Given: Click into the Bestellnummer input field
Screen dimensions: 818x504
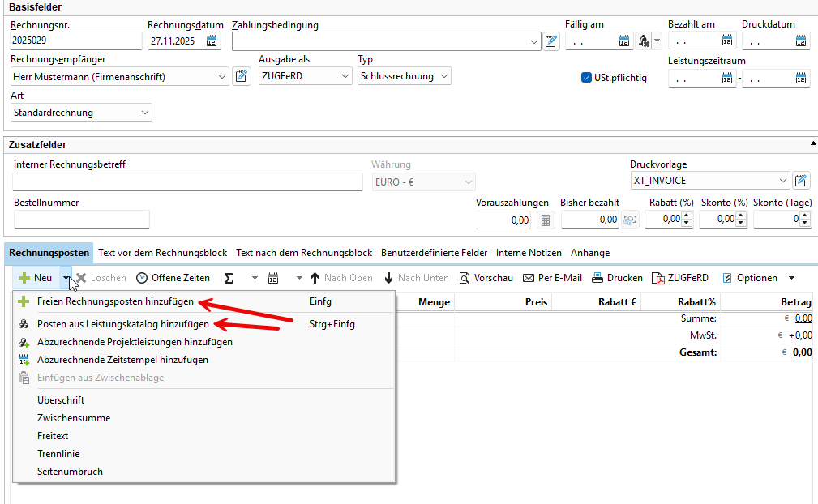Looking at the screenshot, I should (x=81, y=220).
